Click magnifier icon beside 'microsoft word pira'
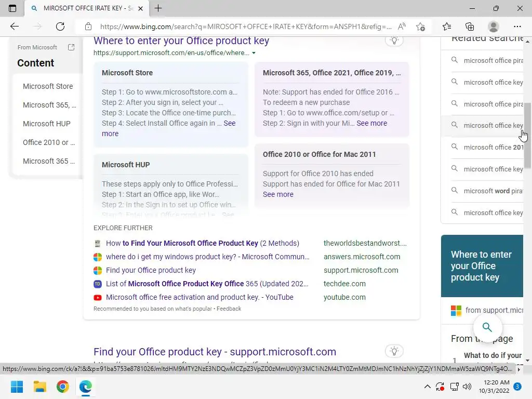Image resolution: width=532 pixels, height=399 pixels. point(454,191)
